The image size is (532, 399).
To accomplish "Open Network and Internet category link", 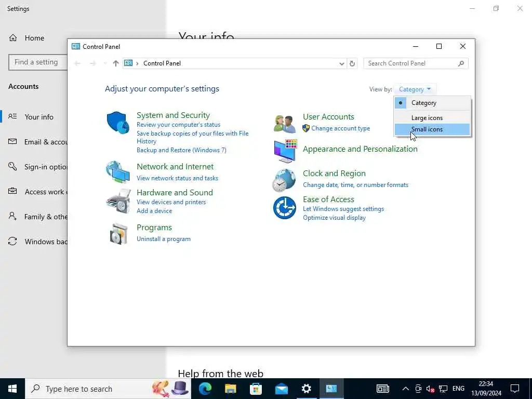I will tap(175, 167).
